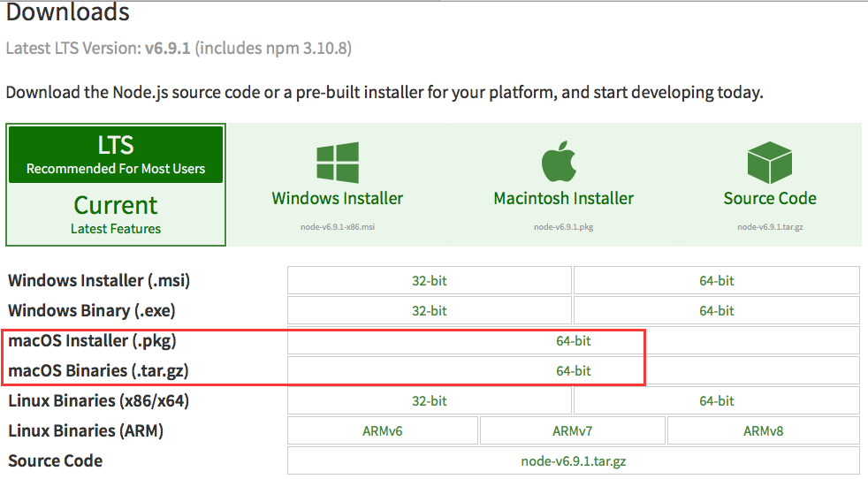Download 64-bit macOS Installer (.pkg)

pyautogui.click(x=574, y=340)
